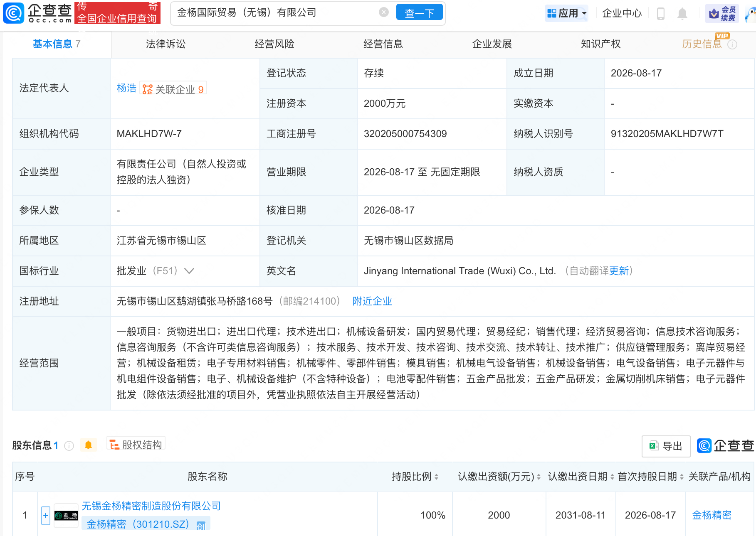Click English name Jinyang International Trade text
Screen dimensions: 756x536
(460, 271)
